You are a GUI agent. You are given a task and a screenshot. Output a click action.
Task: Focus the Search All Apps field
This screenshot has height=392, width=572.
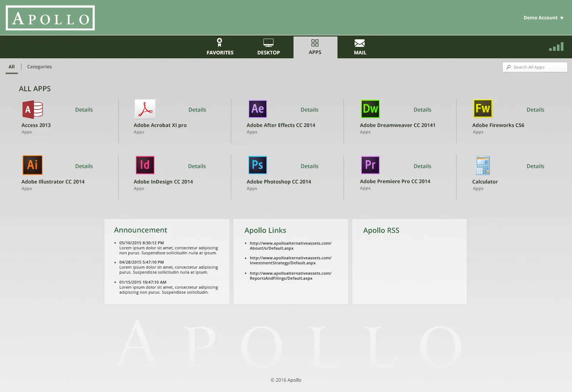coord(535,67)
